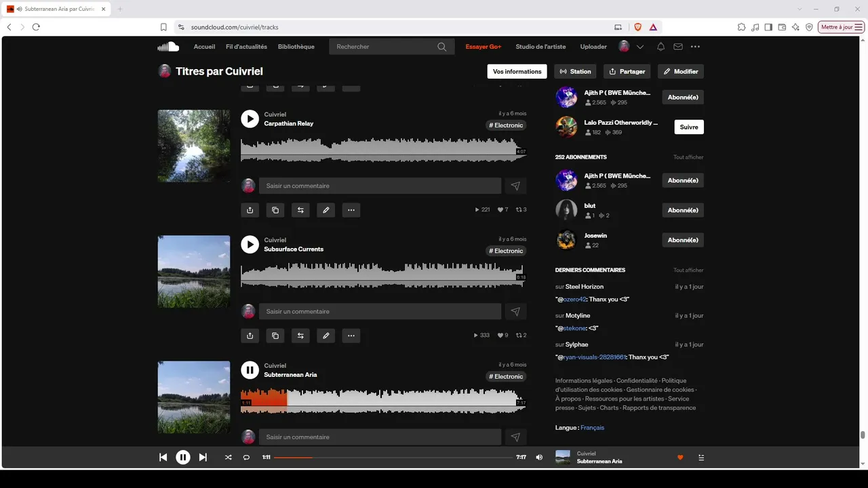Open the Brave Shields icon
Screen dimensions: 868x488
(x=637, y=27)
